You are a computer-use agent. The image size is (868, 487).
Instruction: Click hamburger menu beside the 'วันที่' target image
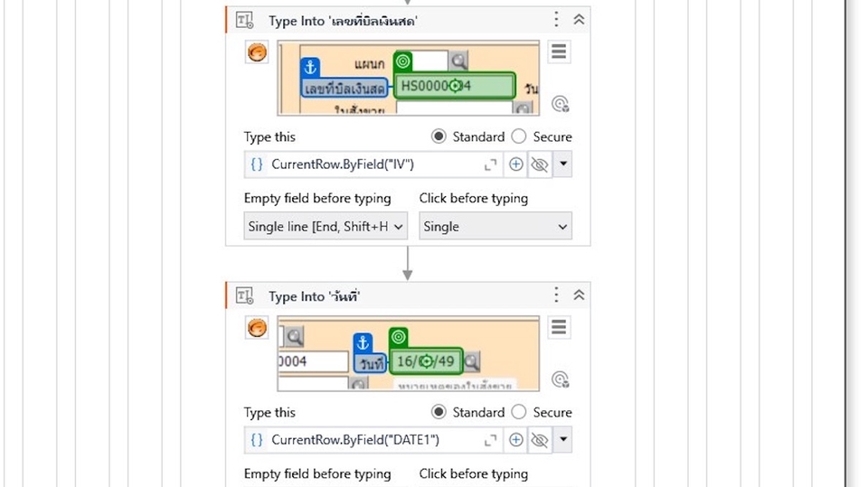[x=559, y=327]
